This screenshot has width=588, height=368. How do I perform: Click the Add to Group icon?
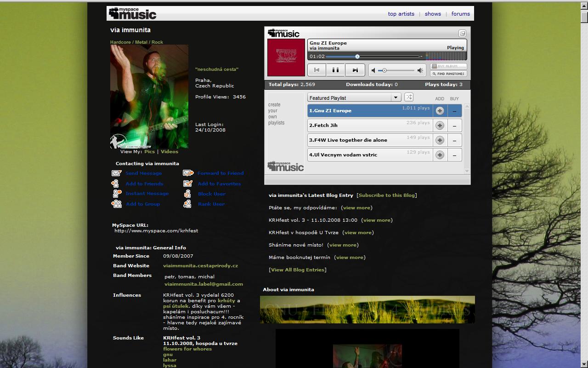[117, 204]
